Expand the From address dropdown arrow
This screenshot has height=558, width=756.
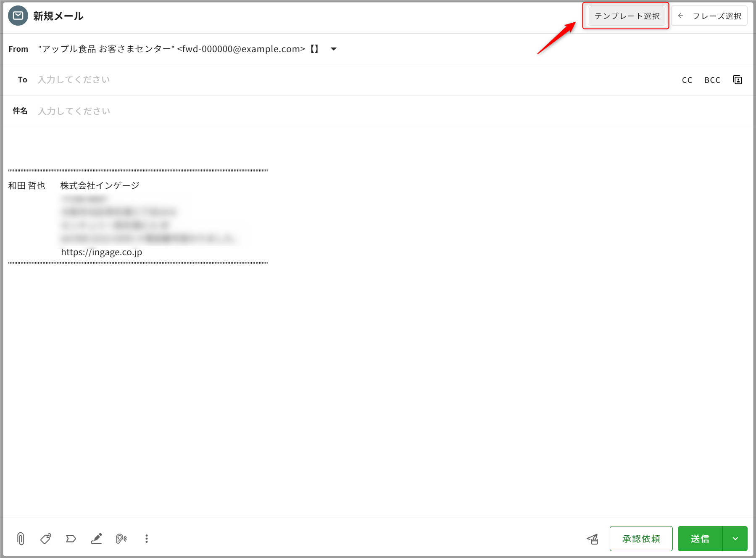[x=334, y=49]
